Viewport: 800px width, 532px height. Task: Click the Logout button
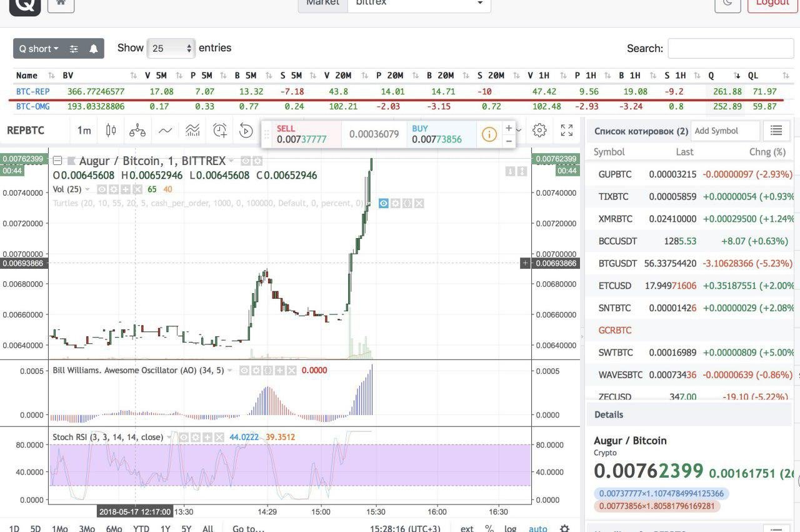click(x=773, y=3)
